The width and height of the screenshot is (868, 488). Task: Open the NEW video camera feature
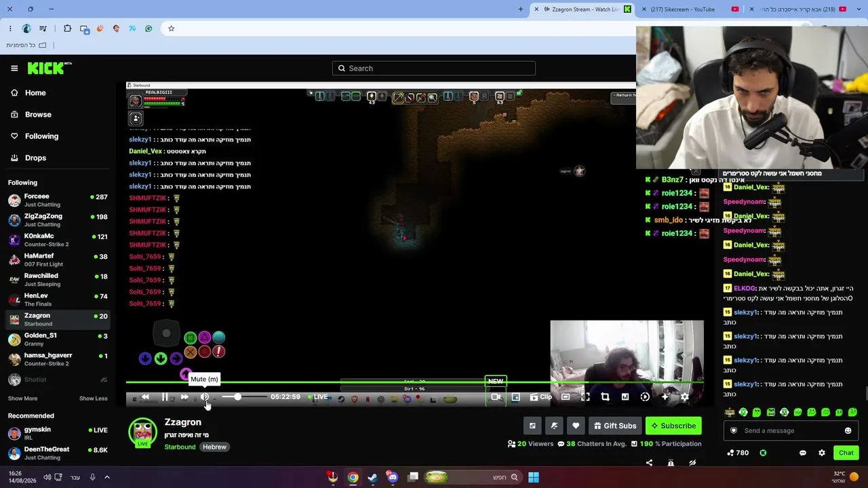(496, 397)
